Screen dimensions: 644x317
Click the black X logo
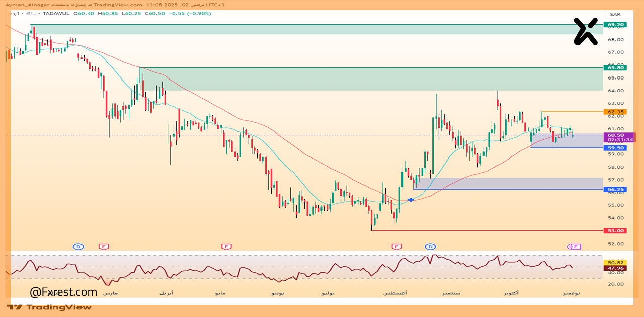pos(586,31)
